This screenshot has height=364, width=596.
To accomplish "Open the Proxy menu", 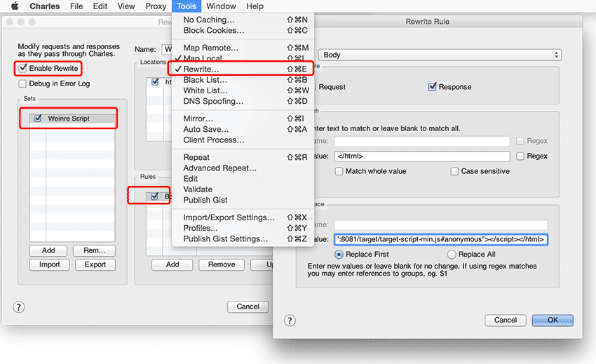I will (x=156, y=6).
